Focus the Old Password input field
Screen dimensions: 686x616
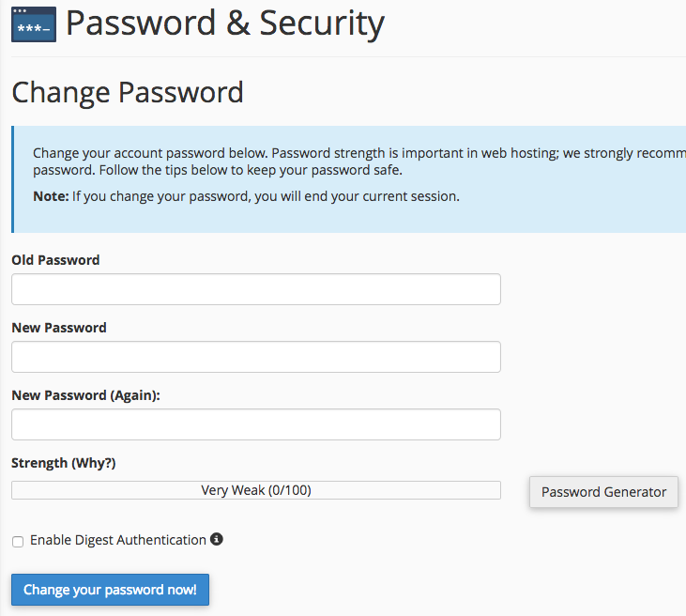[x=255, y=289]
